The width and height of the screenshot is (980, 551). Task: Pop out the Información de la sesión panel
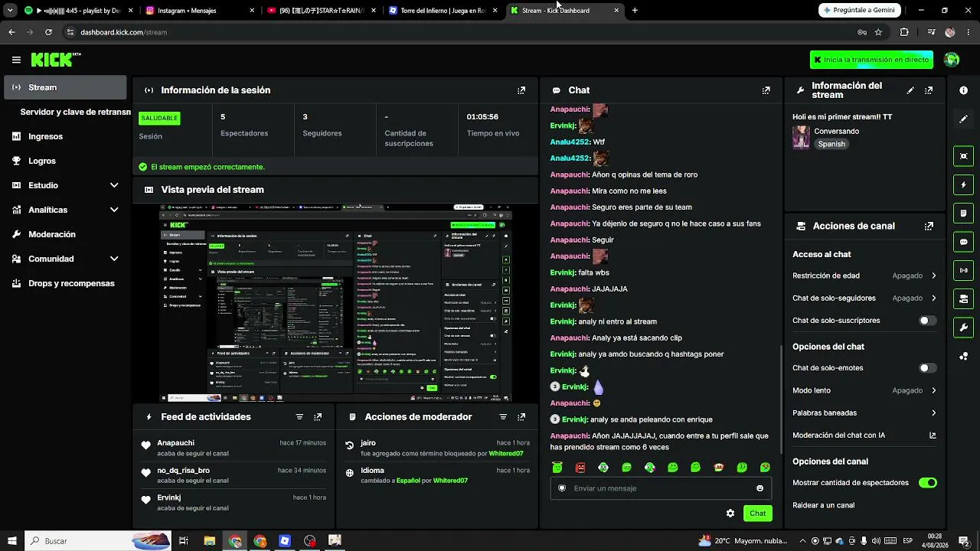point(521,90)
